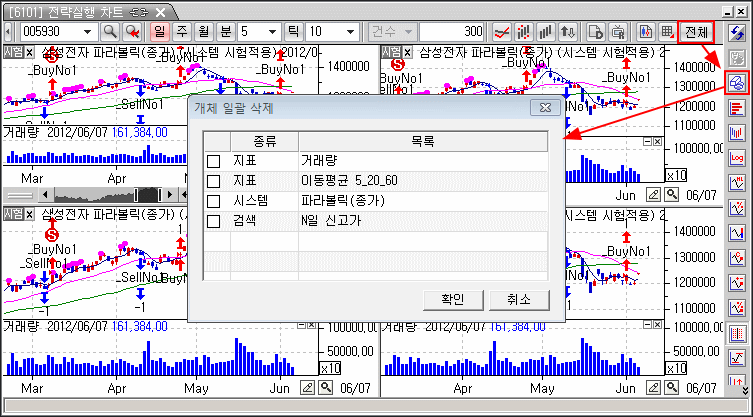753x417 pixels.
Task: Tick the 파라볼릭(종가) system checkbox
Action: point(213,201)
